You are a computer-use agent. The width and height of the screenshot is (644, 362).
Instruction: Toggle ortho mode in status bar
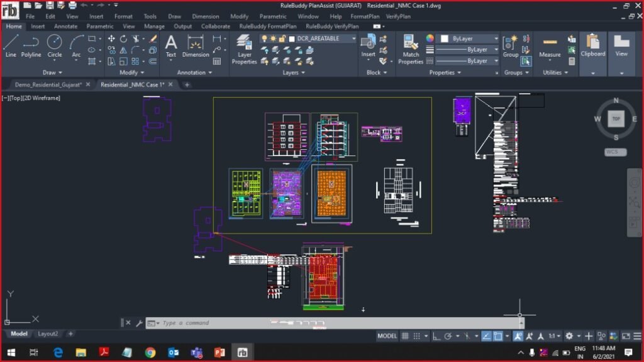click(436, 336)
